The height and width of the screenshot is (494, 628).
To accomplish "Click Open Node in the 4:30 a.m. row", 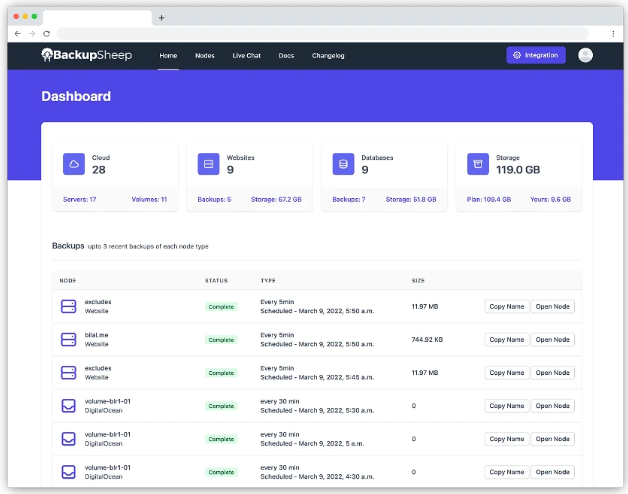I will pyautogui.click(x=553, y=472).
